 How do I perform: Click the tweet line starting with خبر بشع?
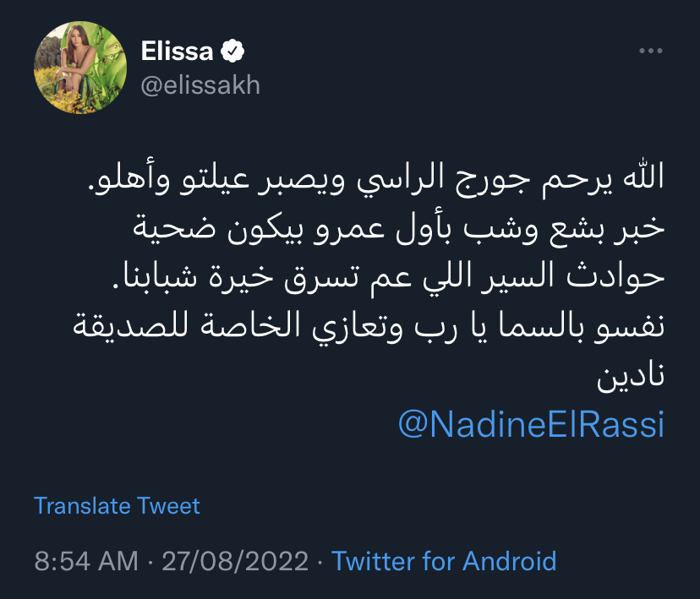[x=397, y=228]
